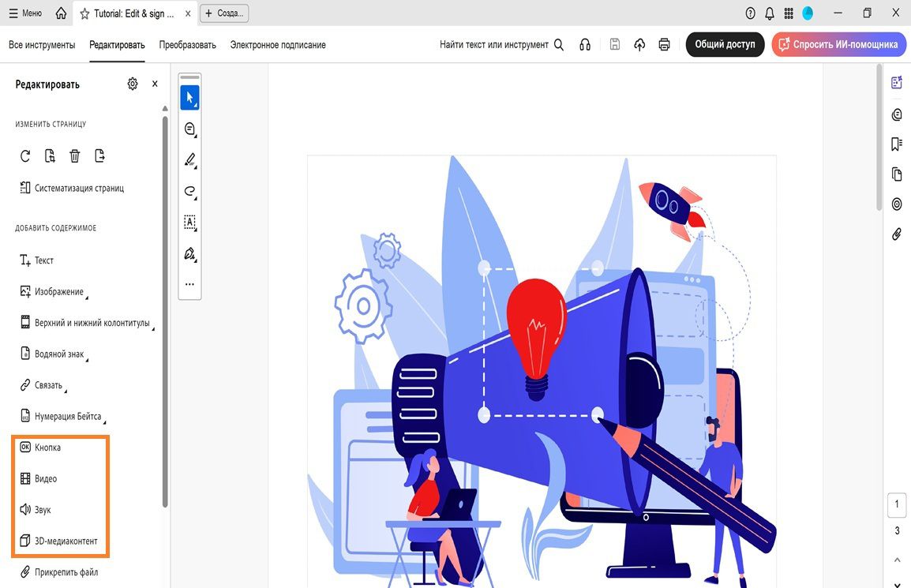
Task: Go to previous page with up chevron
Action: pyautogui.click(x=897, y=560)
